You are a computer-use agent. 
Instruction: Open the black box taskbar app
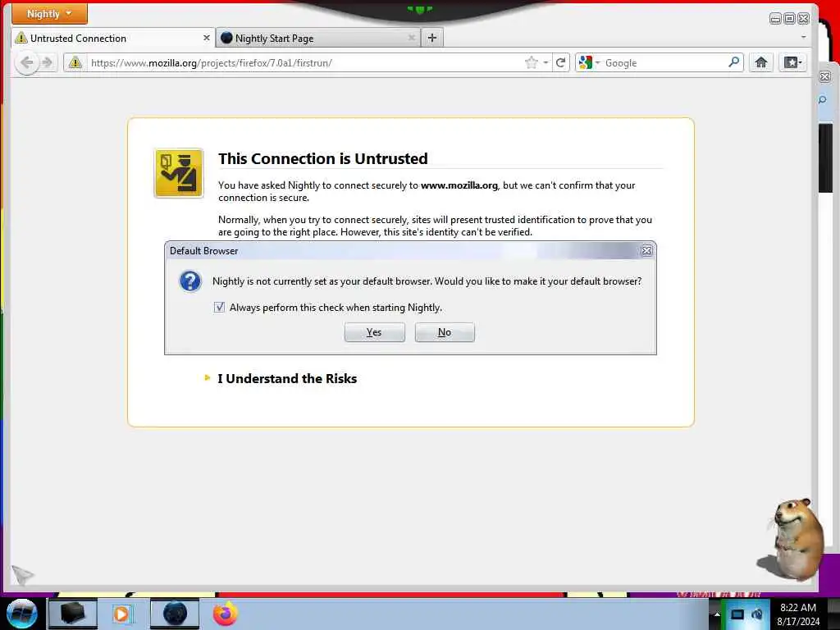[73, 614]
